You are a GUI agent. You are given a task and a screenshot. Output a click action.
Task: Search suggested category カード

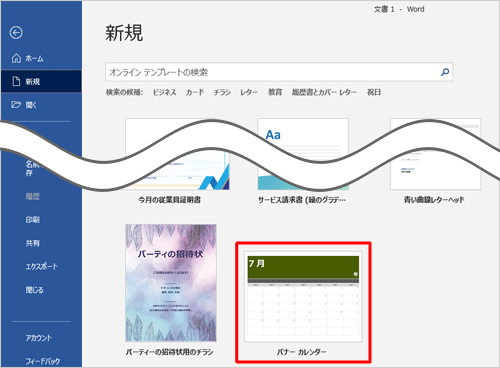(x=195, y=92)
